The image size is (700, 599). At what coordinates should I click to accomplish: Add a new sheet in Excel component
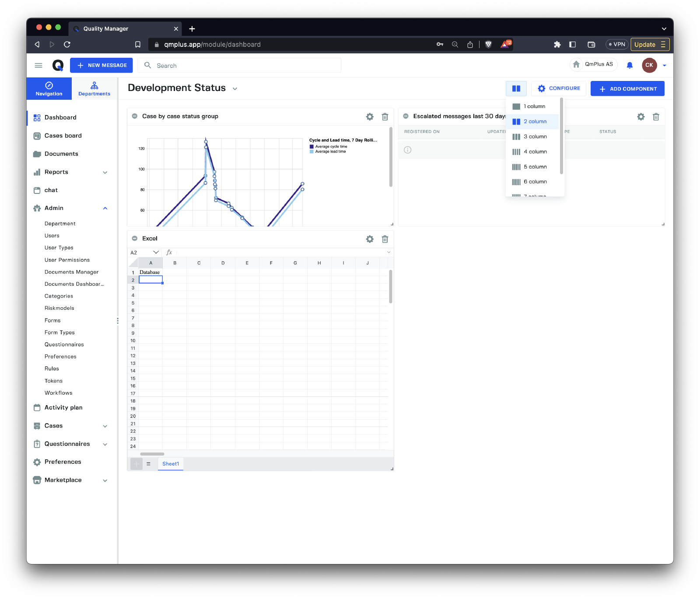(136, 464)
